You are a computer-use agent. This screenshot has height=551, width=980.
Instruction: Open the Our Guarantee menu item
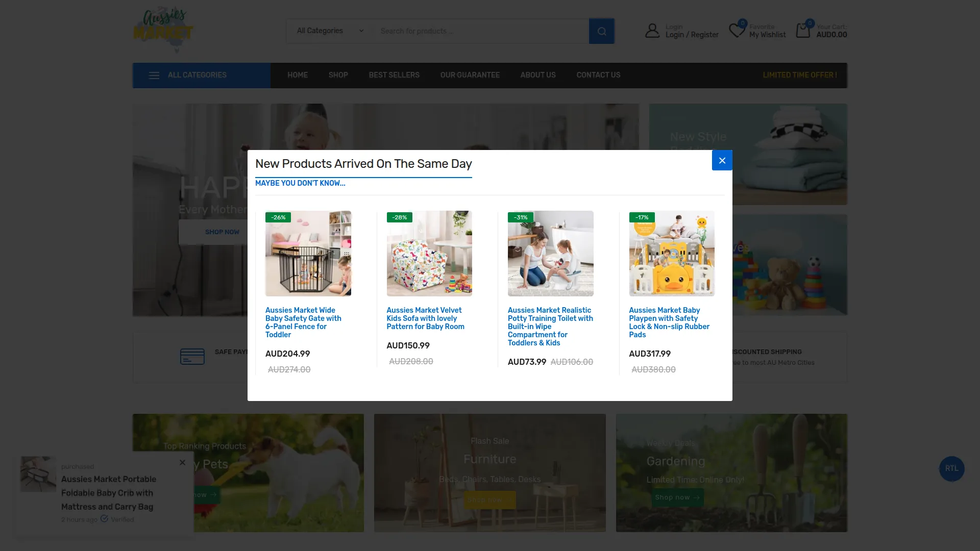coord(470,75)
